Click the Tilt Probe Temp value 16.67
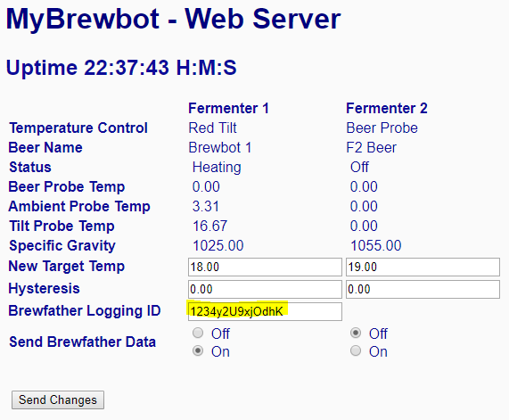509x420 pixels. [x=209, y=226]
